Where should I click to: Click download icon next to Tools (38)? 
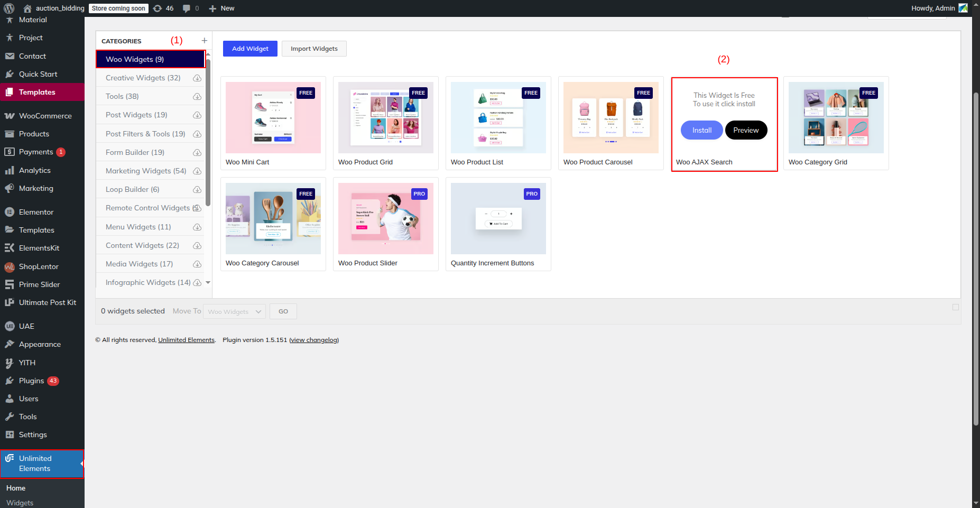[x=197, y=97]
